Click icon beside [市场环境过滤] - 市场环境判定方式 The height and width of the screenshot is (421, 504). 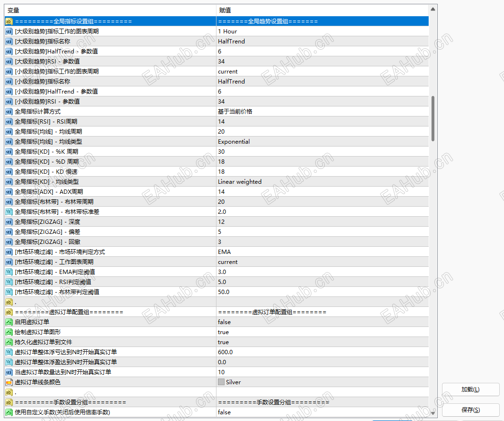[x=9, y=252]
